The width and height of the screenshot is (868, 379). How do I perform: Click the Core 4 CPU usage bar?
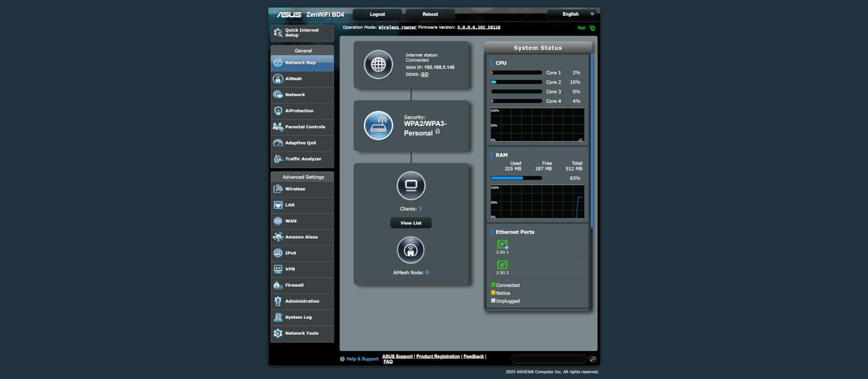coord(516,101)
